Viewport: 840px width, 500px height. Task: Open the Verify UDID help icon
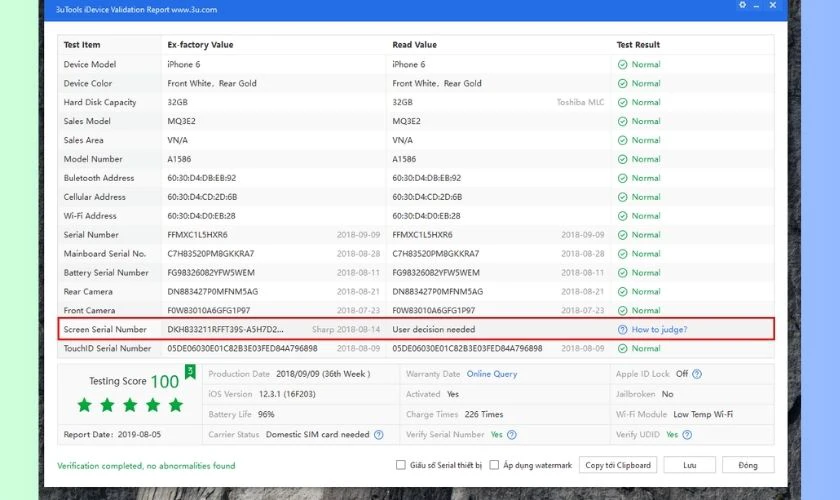pos(687,435)
